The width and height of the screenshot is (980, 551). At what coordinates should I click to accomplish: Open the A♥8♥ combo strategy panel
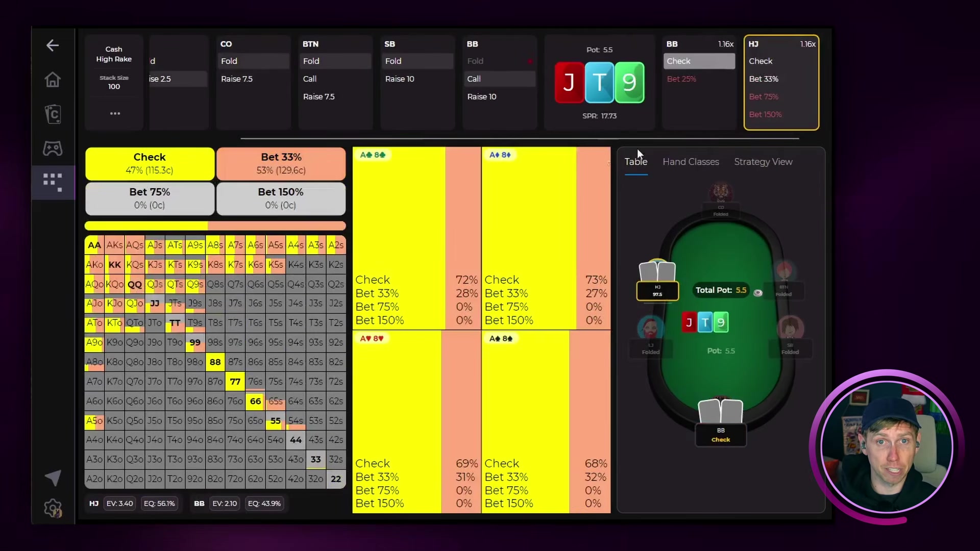[x=416, y=421]
